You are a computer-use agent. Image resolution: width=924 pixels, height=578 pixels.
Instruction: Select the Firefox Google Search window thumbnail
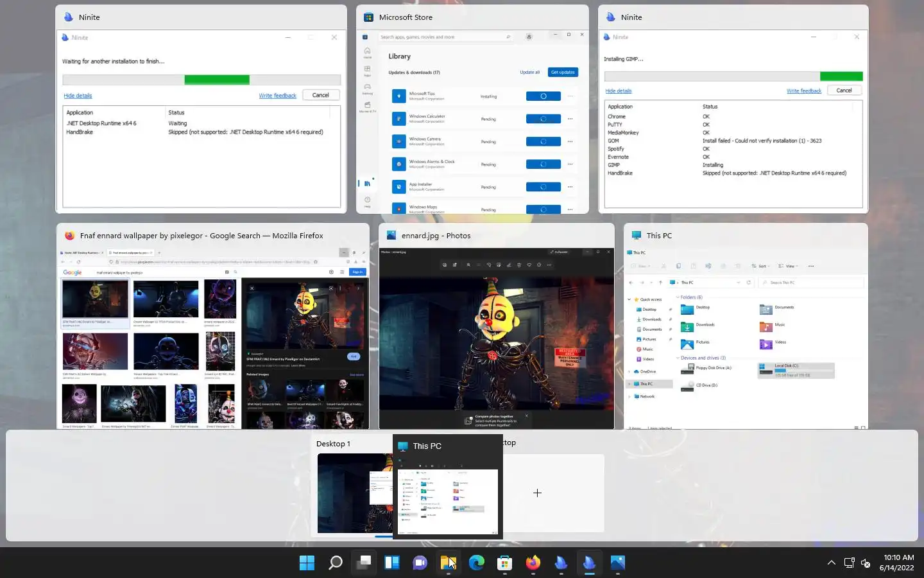[212, 326]
